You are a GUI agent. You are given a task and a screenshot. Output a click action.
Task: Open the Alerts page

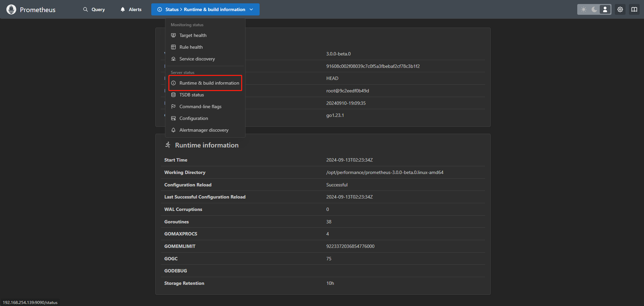tap(131, 9)
